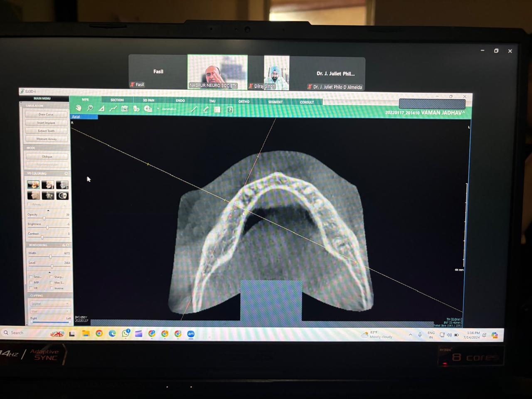The width and height of the screenshot is (532, 399).
Task: Click the pencil draw tool
Action: 206,109
